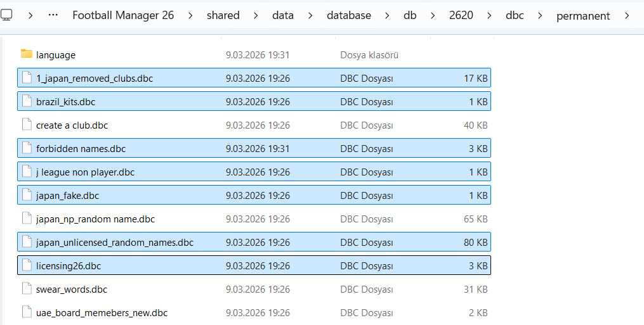The image size is (644, 325).
Task: Navigate to the shared breadcrumb folder
Action: click(x=223, y=15)
